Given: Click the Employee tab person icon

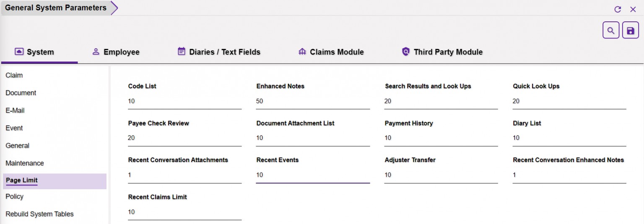Looking at the screenshot, I should [x=96, y=51].
